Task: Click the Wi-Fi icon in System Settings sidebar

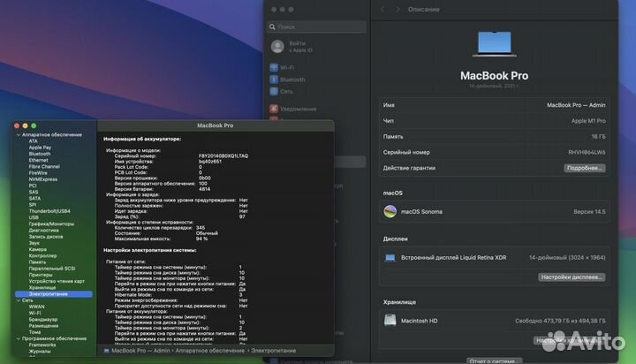Action: [x=274, y=67]
